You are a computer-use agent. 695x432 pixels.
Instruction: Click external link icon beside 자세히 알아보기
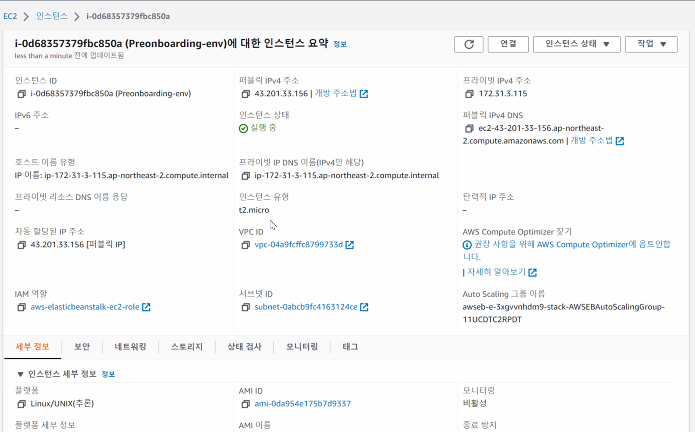[x=533, y=272]
